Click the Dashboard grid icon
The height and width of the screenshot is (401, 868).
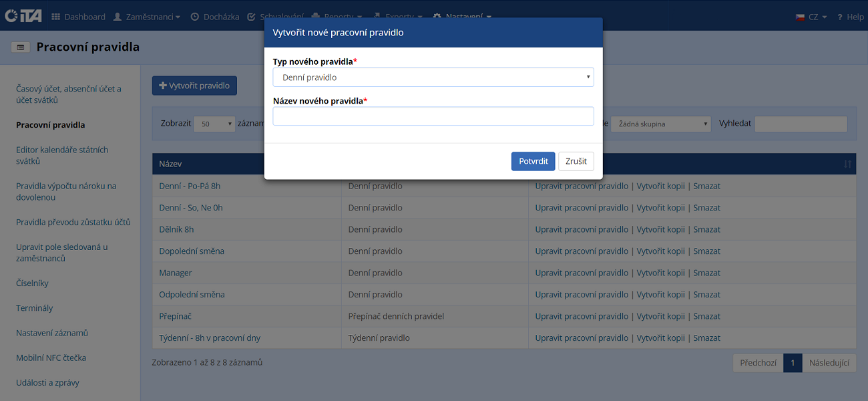[x=55, y=17]
